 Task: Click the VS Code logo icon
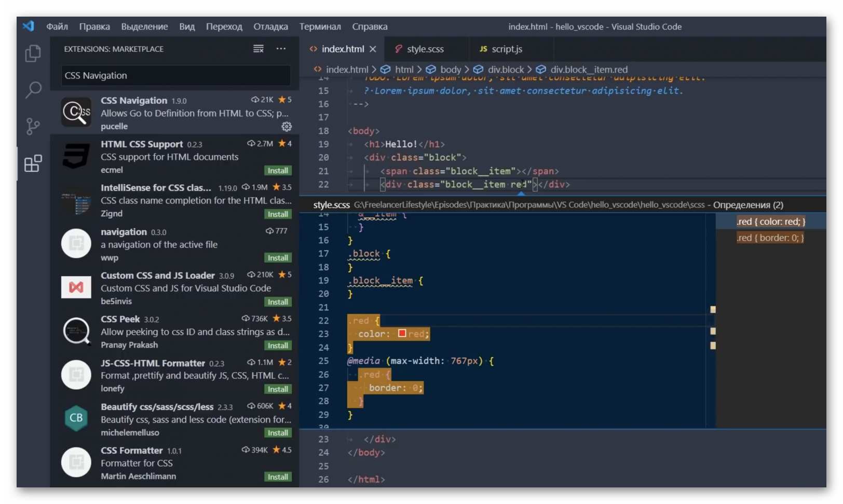point(29,26)
